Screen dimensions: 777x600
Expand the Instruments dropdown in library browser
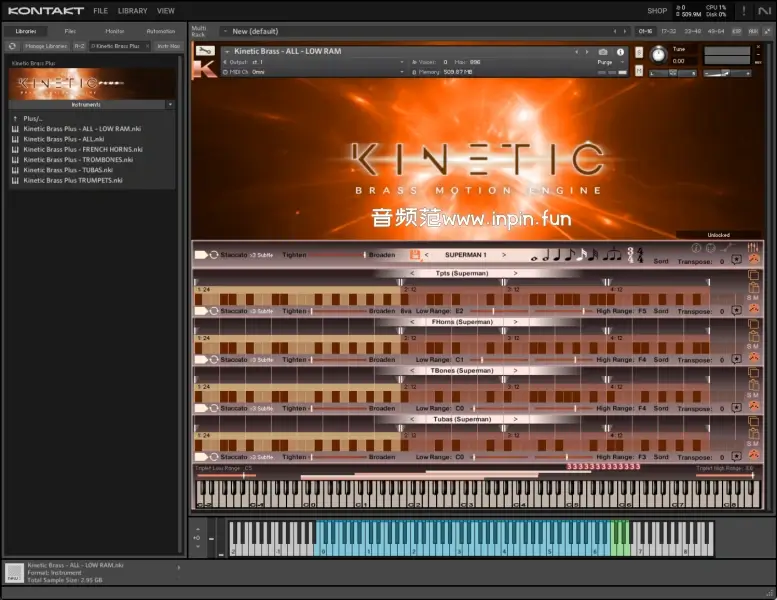tap(170, 104)
